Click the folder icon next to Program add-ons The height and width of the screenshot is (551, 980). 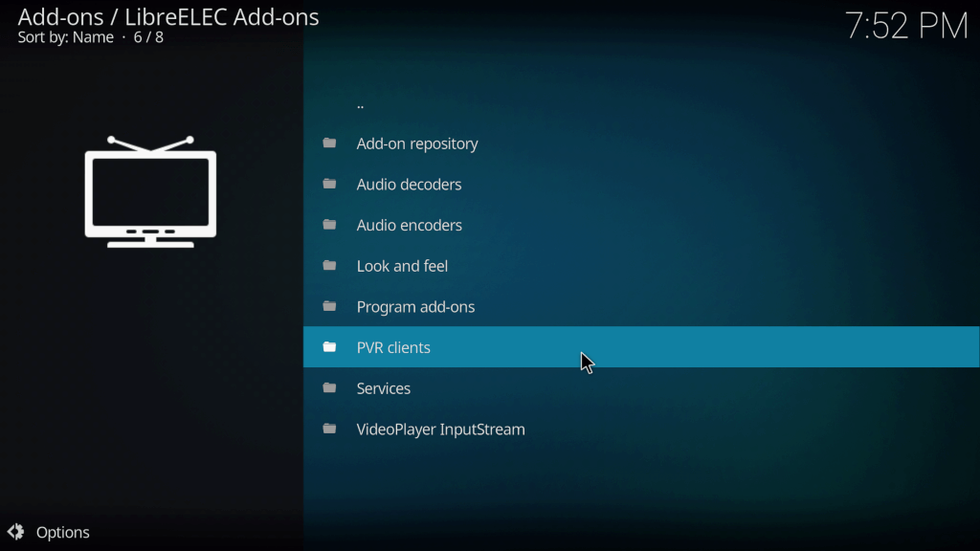329,306
